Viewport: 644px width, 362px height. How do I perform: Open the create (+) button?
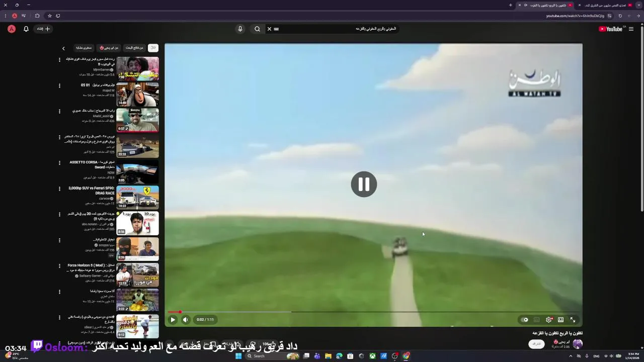pyautogui.click(x=44, y=29)
